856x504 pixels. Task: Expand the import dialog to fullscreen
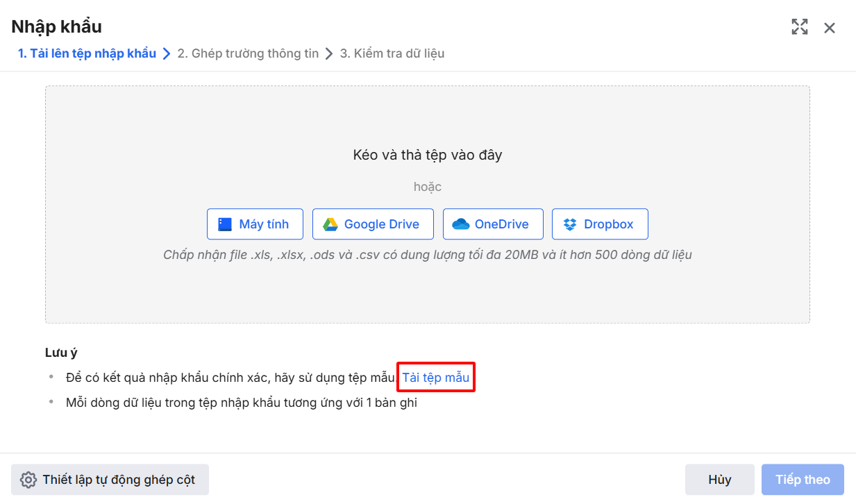pyautogui.click(x=800, y=28)
